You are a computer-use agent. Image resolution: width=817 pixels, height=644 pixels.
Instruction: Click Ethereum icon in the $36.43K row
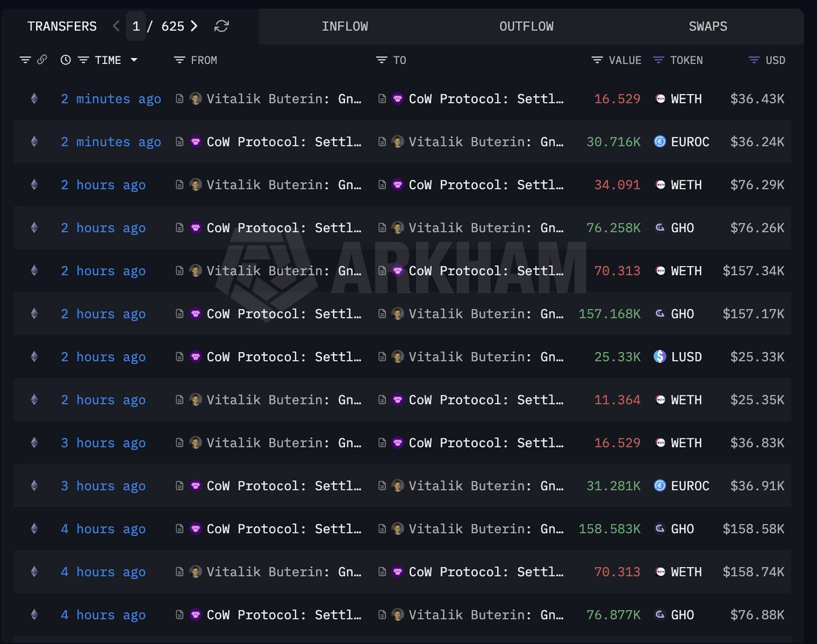34,99
